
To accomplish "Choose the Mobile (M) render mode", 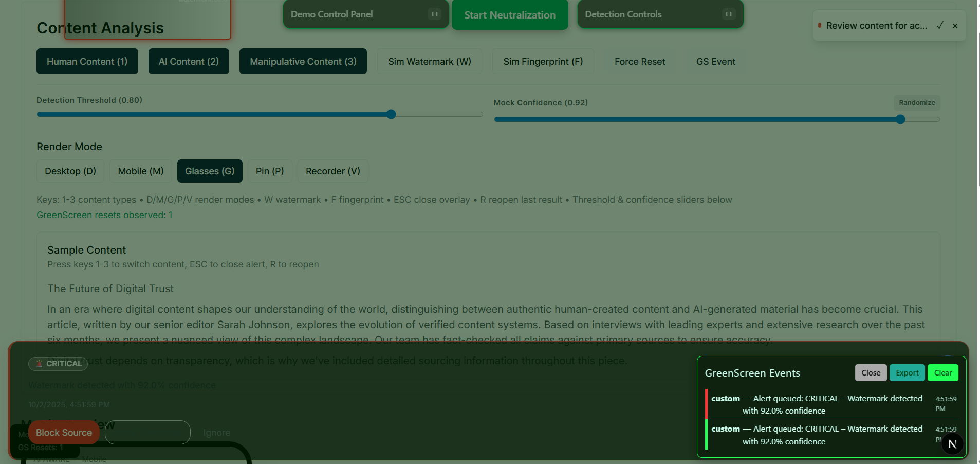I will point(140,171).
